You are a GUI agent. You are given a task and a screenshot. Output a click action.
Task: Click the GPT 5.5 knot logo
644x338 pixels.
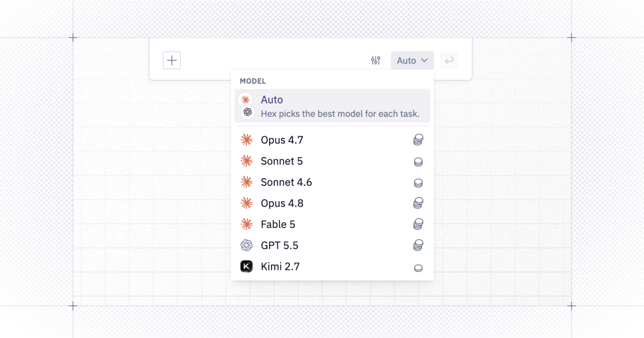point(246,245)
